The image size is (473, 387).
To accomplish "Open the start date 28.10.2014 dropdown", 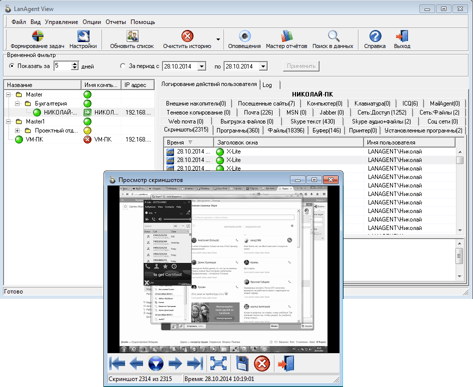I will pyautogui.click(x=201, y=66).
